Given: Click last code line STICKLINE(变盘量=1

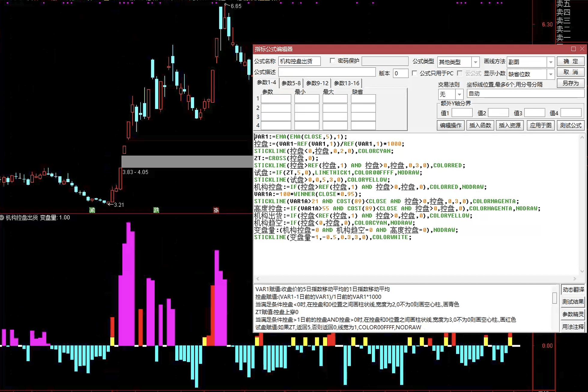Looking at the screenshot, I should click(x=333, y=237).
